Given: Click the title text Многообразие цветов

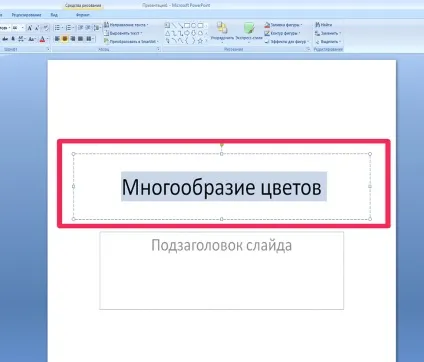Looking at the screenshot, I should (222, 187).
